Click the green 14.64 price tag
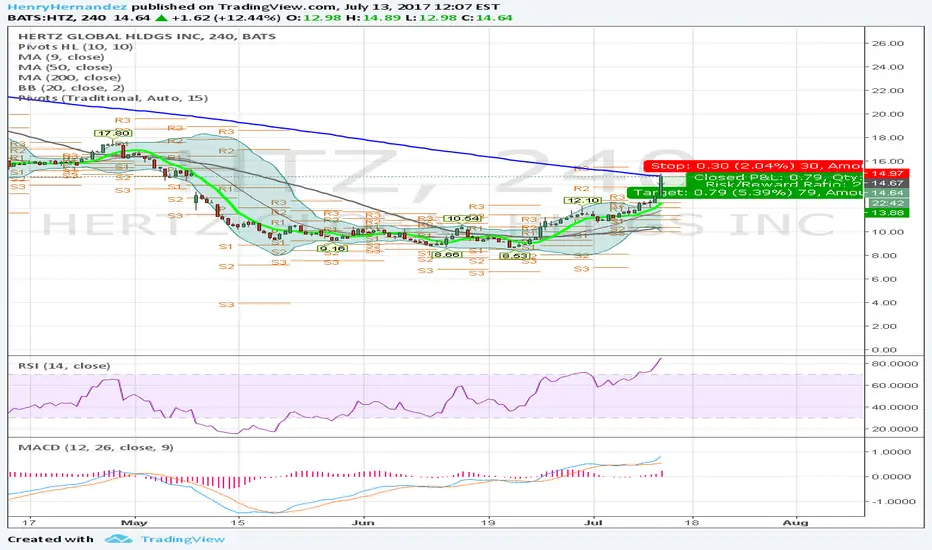 pyautogui.click(x=887, y=193)
